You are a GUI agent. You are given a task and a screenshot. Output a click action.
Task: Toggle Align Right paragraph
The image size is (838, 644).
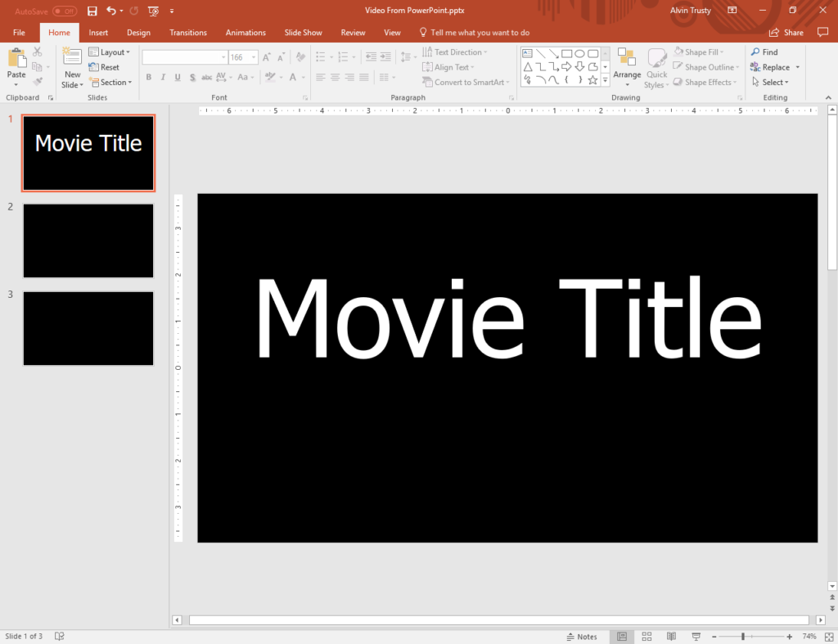[349, 78]
